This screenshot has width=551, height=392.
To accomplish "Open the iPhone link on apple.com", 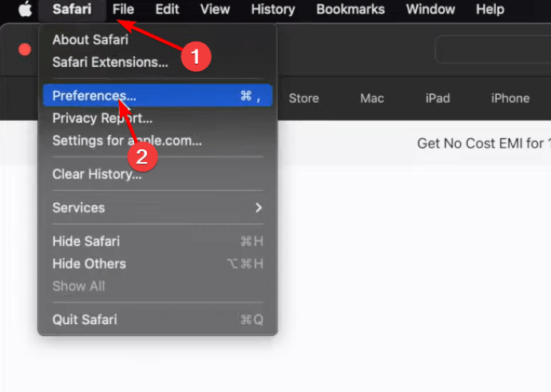I will pos(510,98).
